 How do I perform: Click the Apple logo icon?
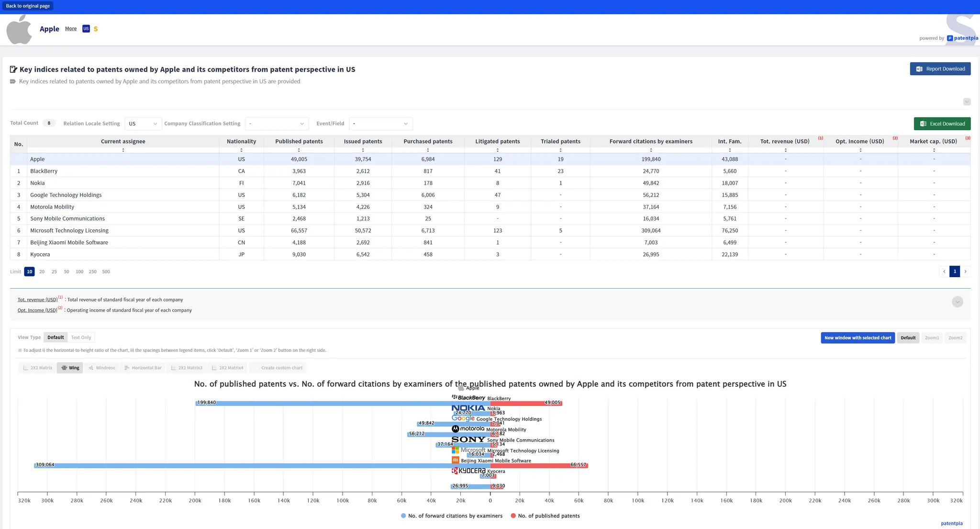(19, 30)
